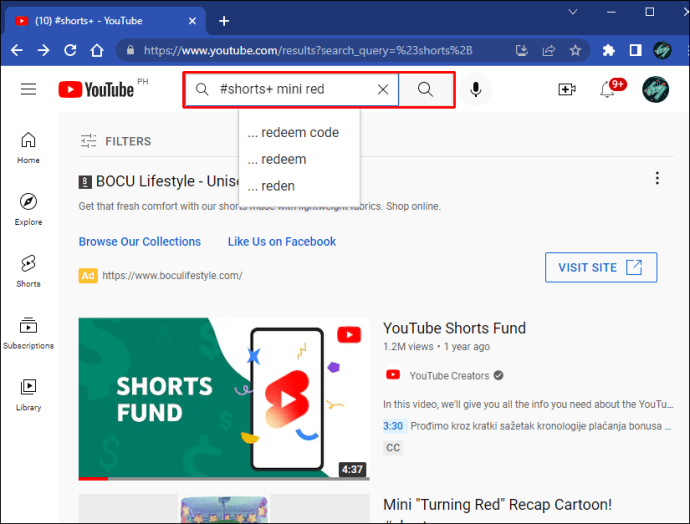This screenshot has height=524, width=690.
Task: Toggle the browser side panel icon
Action: (635, 50)
